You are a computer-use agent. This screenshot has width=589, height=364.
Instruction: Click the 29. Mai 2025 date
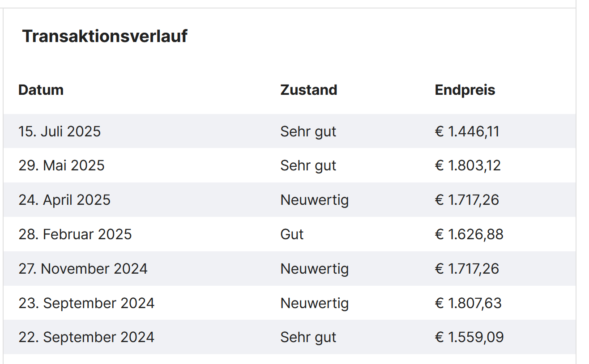pyautogui.click(x=61, y=165)
